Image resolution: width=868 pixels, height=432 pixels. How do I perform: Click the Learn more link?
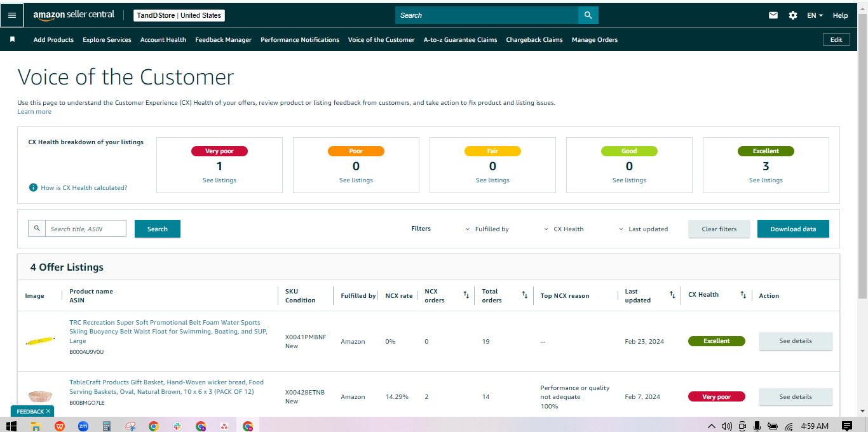[x=34, y=112]
